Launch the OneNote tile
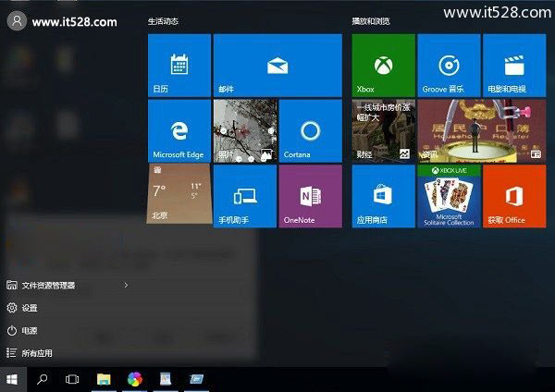Screen dimensions: 555x392 click(311, 196)
